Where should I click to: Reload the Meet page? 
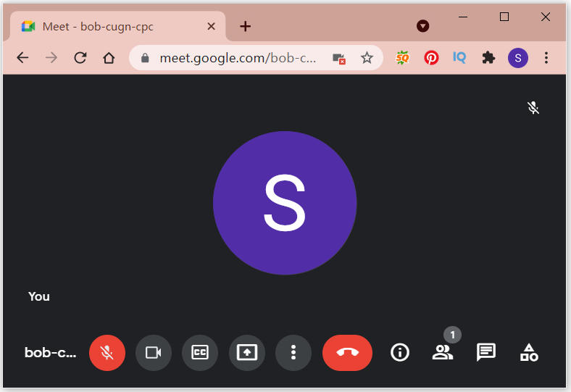80,57
